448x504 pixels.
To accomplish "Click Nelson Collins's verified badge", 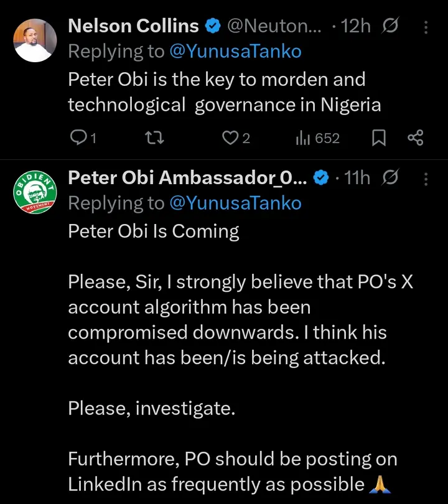I will [213, 27].
